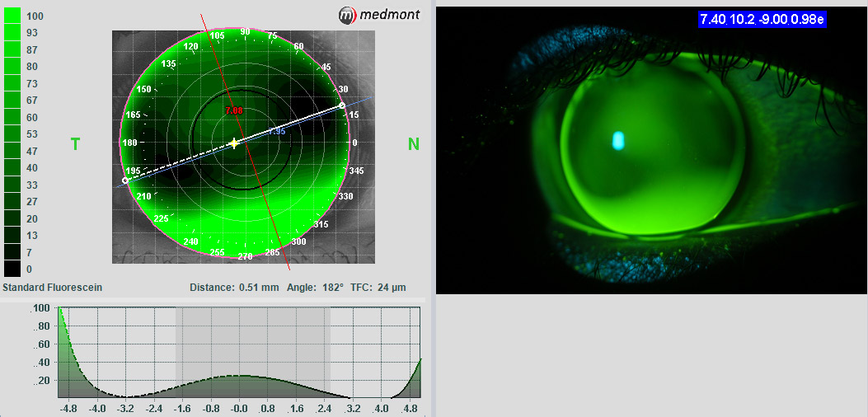Click the profile graph peak at 0.0

click(x=240, y=376)
